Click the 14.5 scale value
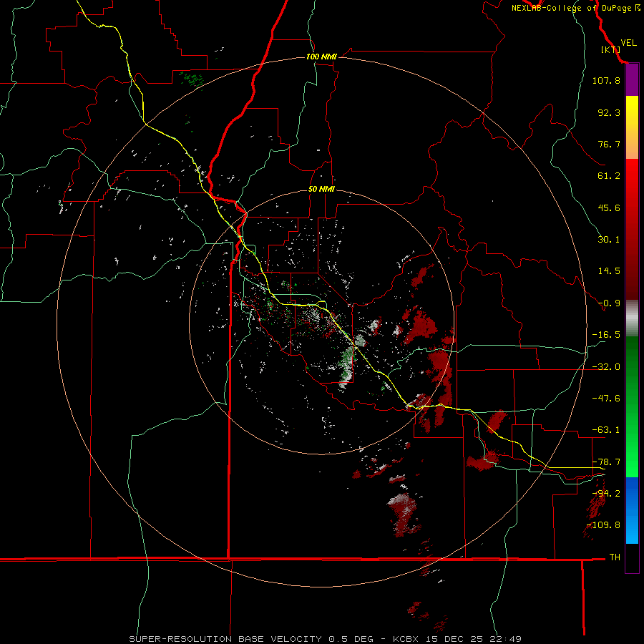This screenshot has height=644, width=644. coord(609,271)
